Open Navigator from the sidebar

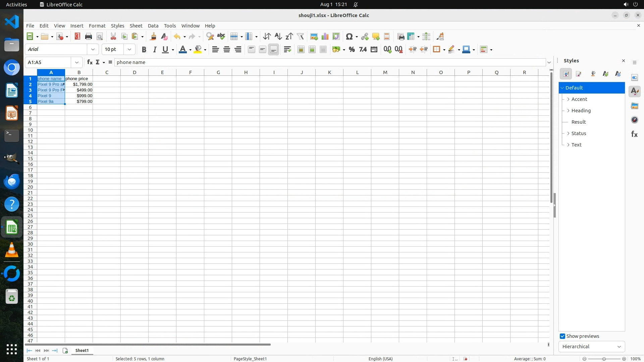(x=634, y=120)
